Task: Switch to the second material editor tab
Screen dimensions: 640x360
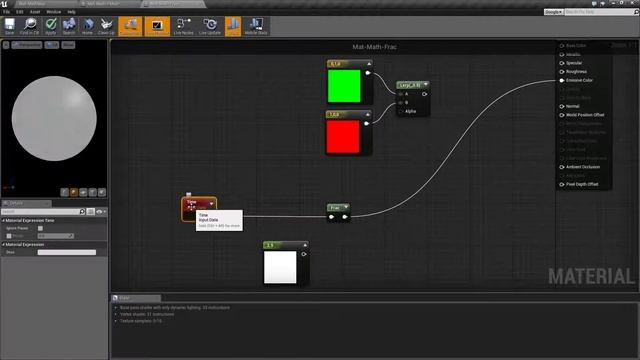Action: (x=109, y=4)
